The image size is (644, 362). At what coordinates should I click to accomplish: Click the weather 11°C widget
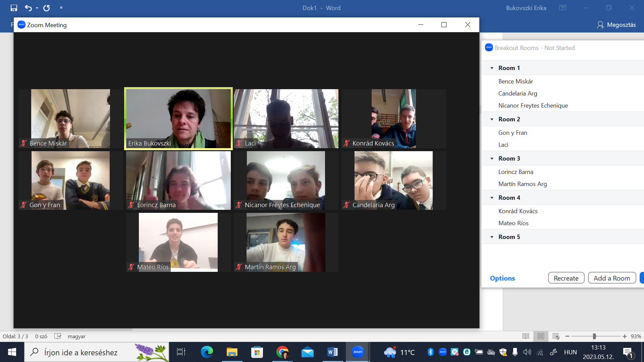click(400, 352)
